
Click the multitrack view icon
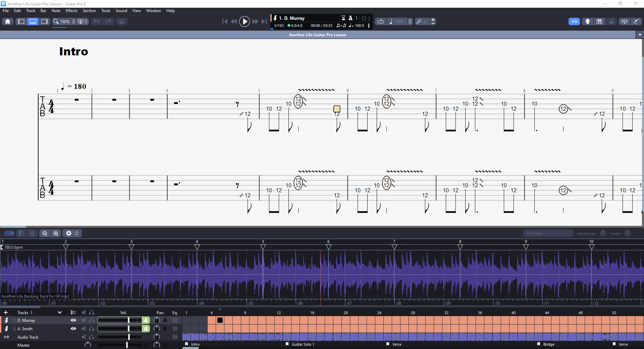point(73,312)
